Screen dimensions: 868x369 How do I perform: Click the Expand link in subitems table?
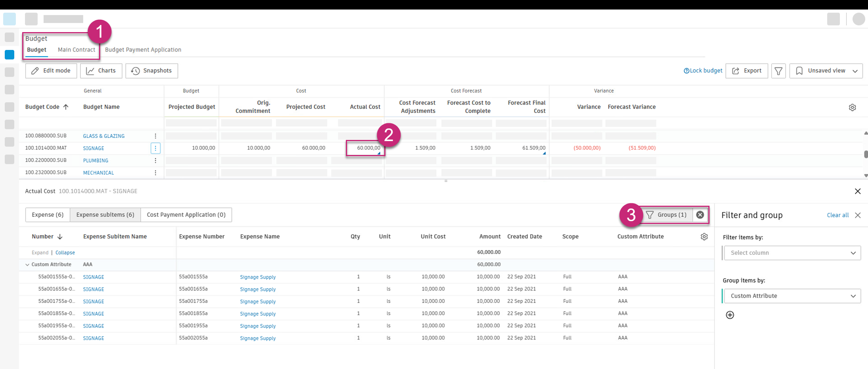tap(40, 253)
